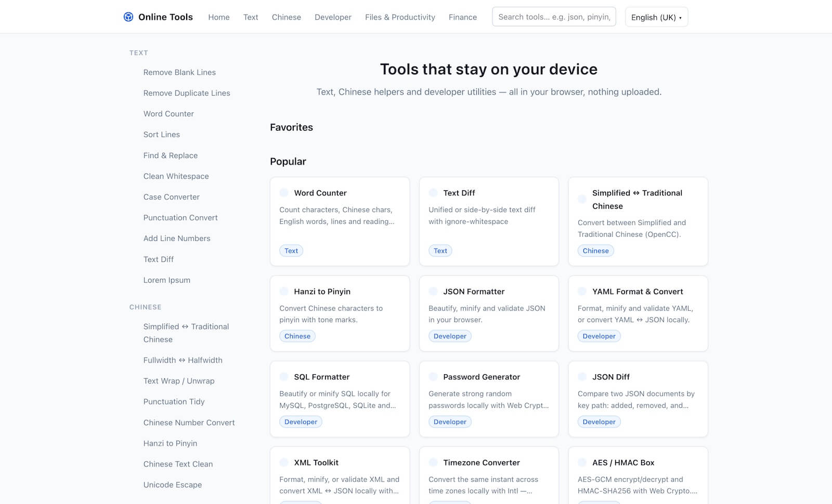Open Find & Replace from the sidebar
Screen dimensions: 832x504
click(x=171, y=155)
